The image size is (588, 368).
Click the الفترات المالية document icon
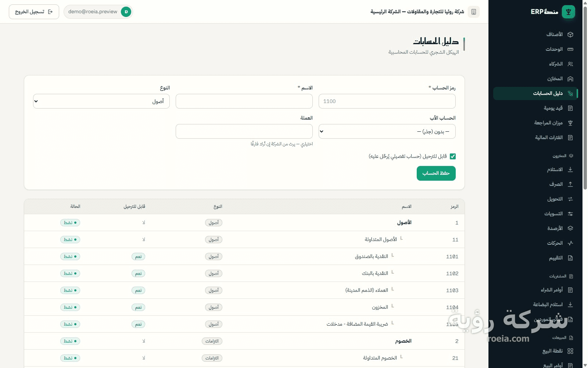tap(570, 138)
